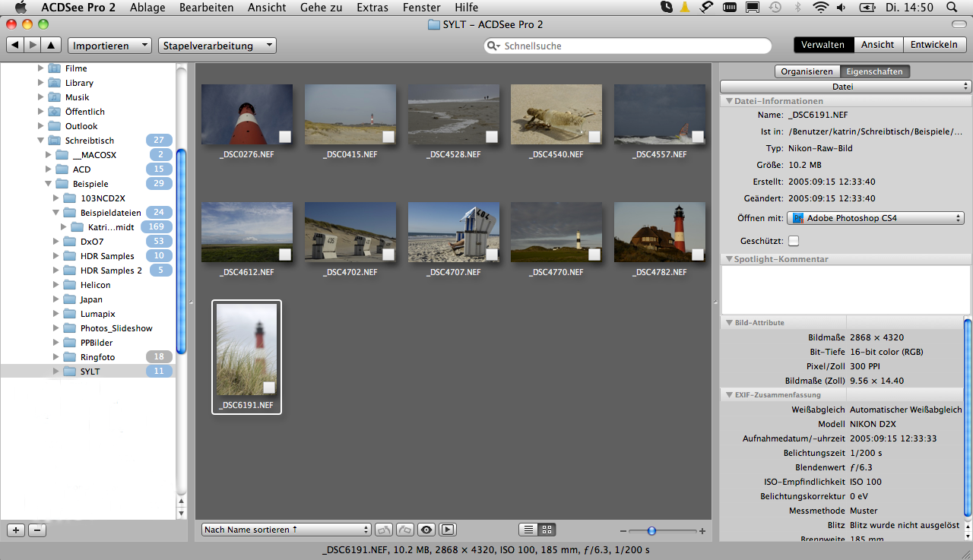Start the slideshow play button
Image resolution: width=973 pixels, height=560 pixels.
[448, 530]
